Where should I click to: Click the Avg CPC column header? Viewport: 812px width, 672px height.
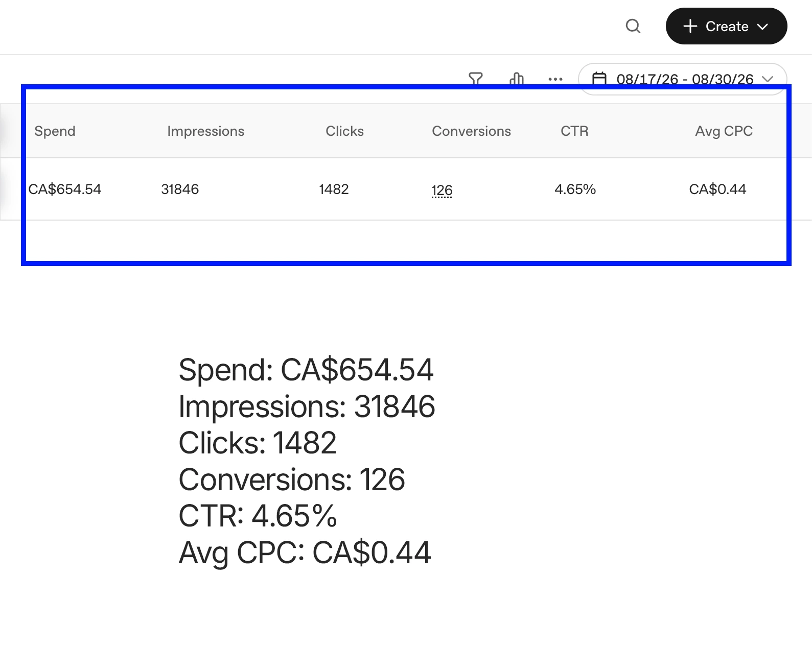click(724, 131)
